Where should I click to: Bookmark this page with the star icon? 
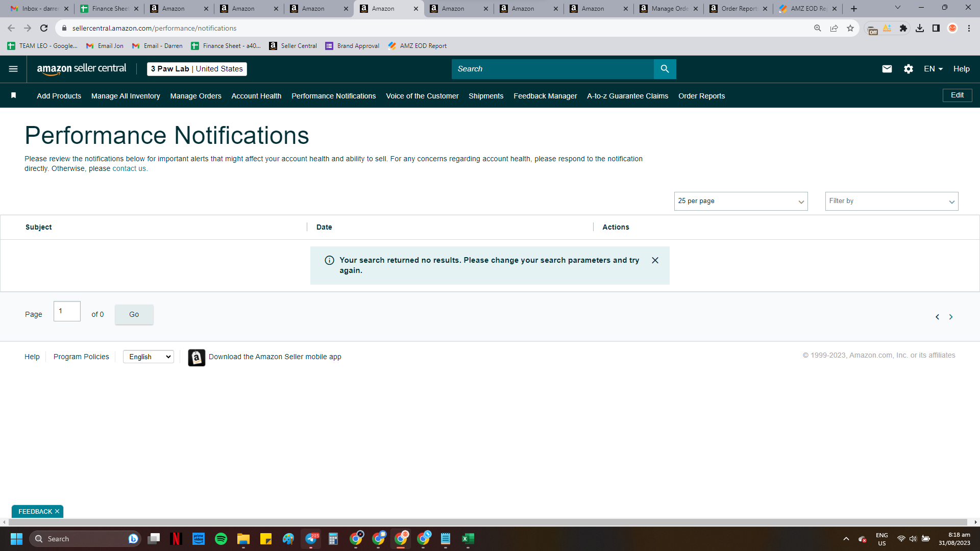pyautogui.click(x=850, y=28)
